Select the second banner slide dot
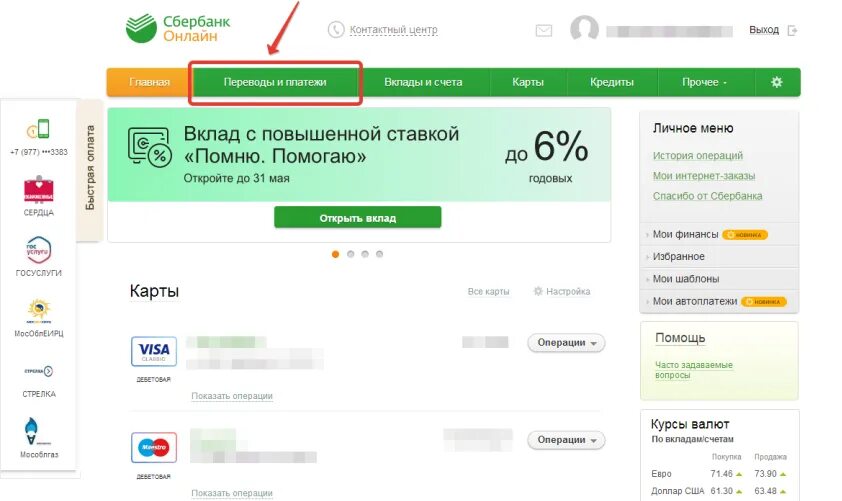Screen dimensions: 842x501 coord(351,254)
